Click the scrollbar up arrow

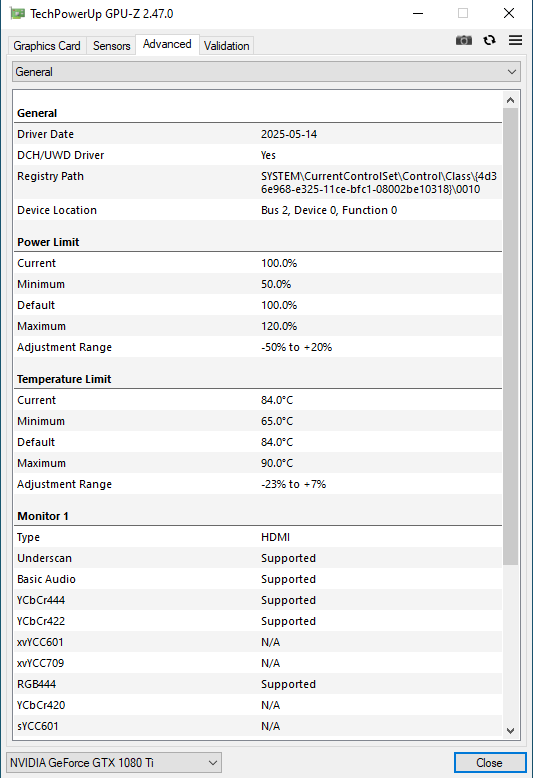(510, 100)
